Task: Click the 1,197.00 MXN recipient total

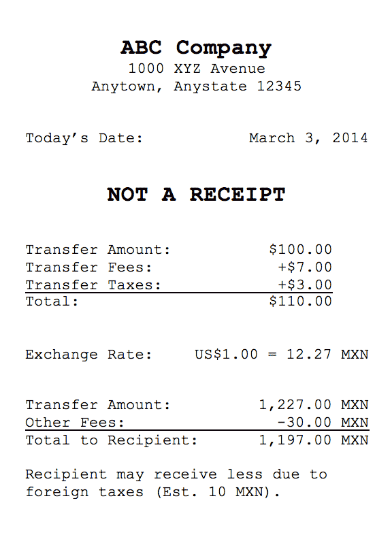Action: (x=314, y=440)
